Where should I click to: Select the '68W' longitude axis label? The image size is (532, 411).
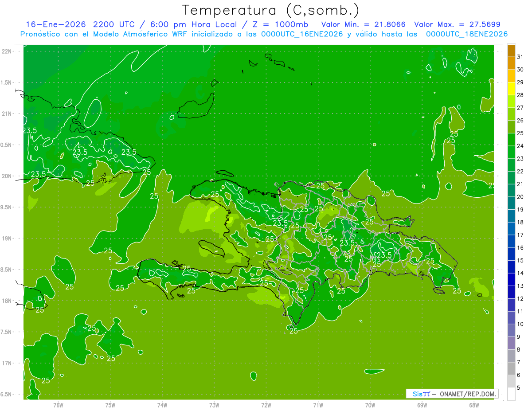pyautogui.click(x=474, y=405)
